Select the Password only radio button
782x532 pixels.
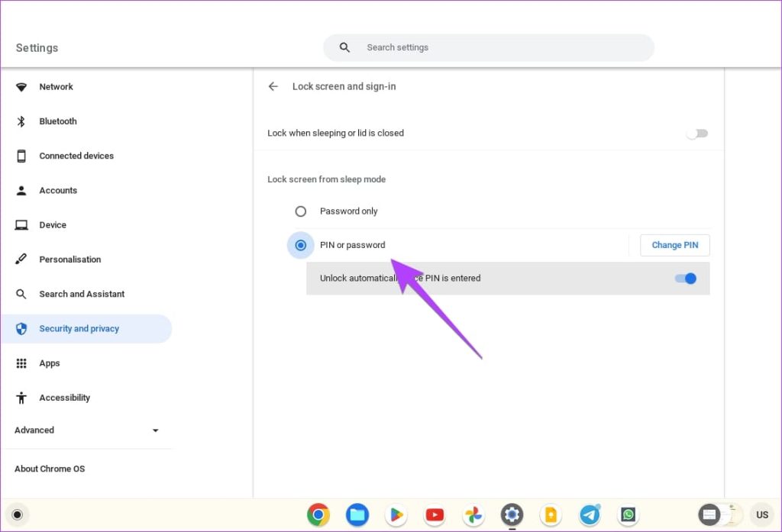click(301, 211)
